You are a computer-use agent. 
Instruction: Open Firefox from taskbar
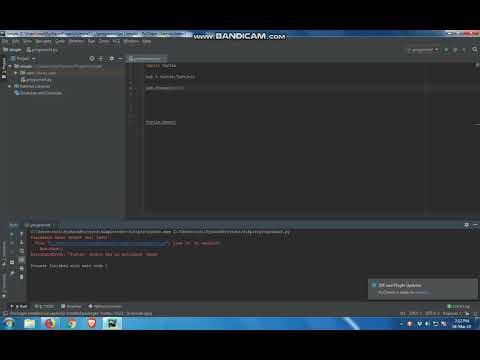click(50, 323)
